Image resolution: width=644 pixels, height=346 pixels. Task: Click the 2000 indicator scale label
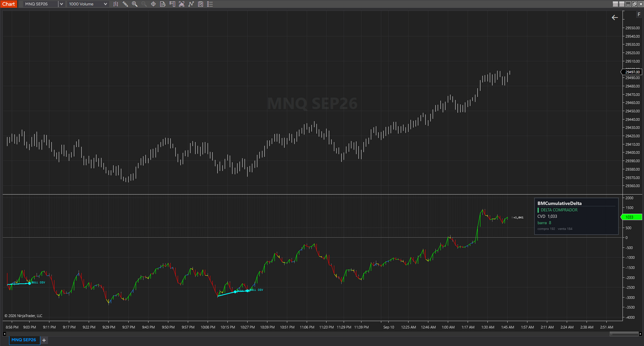(x=630, y=198)
